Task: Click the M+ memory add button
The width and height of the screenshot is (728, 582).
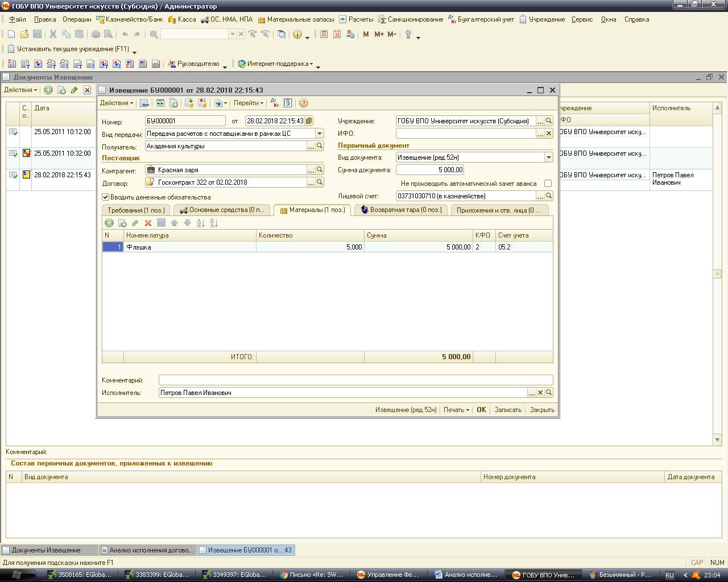Action: coord(379,34)
